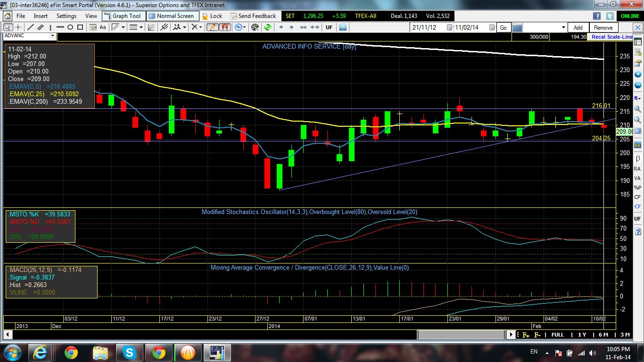Switch chart range to 6 M
Viewport: 644px width, 362px height.
(603, 335)
